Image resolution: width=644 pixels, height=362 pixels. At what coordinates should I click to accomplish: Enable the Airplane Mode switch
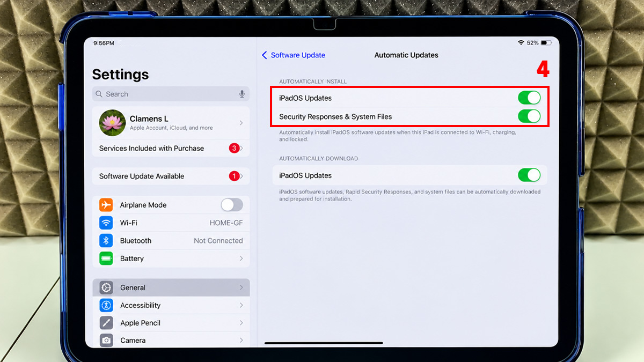(232, 205)
